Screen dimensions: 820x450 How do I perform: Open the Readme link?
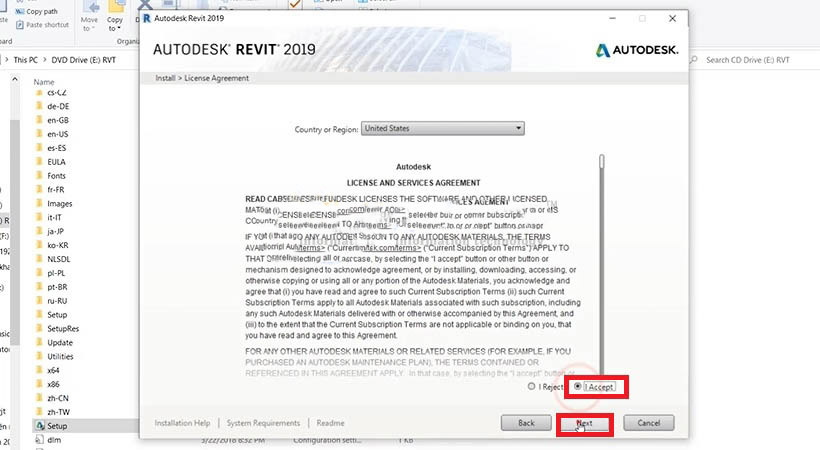click(x=331, y=423)
